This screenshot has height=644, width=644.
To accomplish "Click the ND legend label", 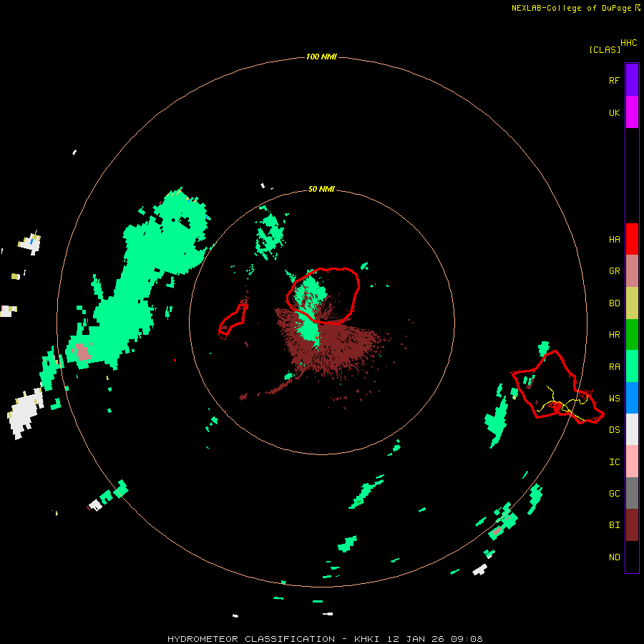I will click(614, 557).
